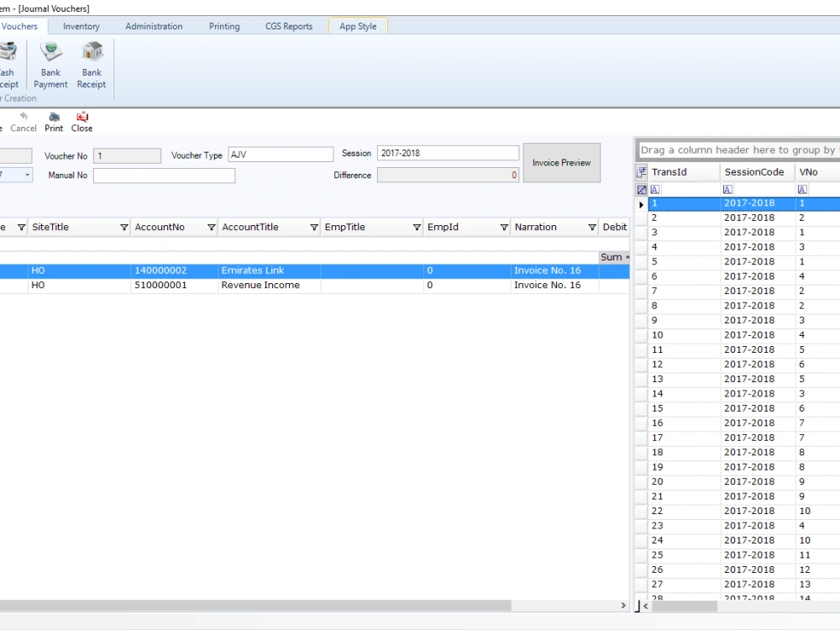
Task: Select TransId 16 row
Action: [x=743, y=423]
